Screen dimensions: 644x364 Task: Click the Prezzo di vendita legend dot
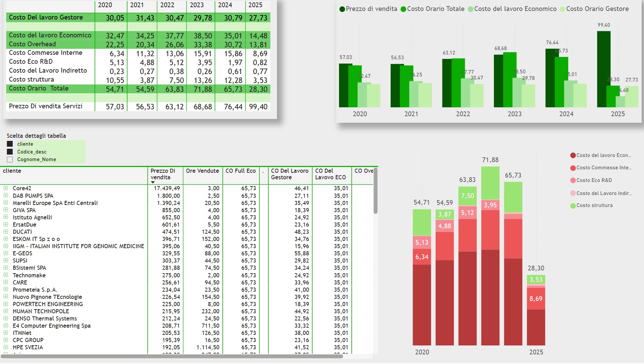(x=342, y=9)
